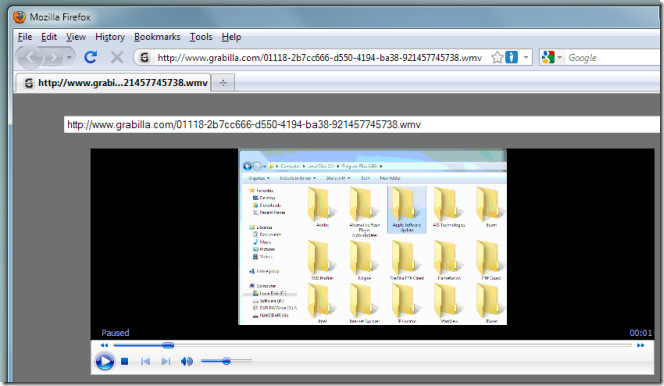Open a new tab with plus button
This screenshot has width=664, height=386.
[223, 83]
